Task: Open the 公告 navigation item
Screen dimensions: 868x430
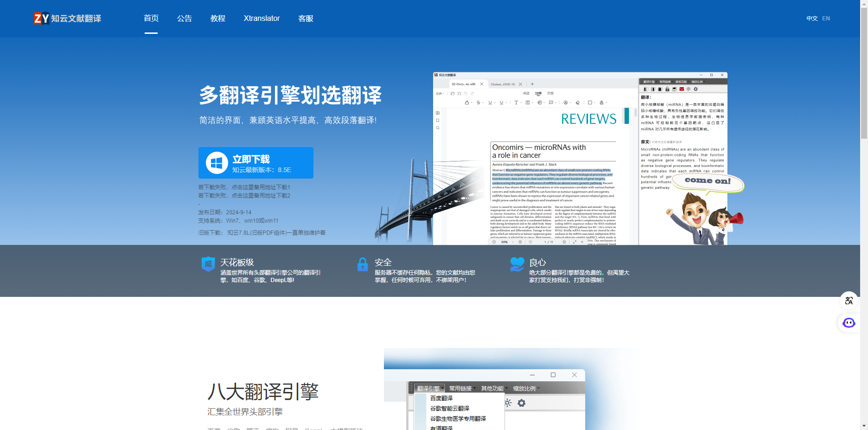Action: point(185,19)
